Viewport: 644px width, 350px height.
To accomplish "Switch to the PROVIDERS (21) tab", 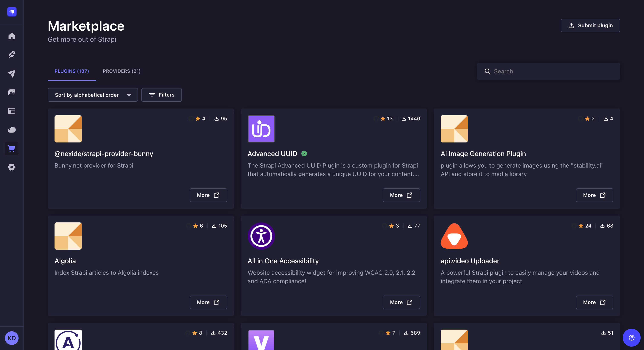I will [122, 71].
